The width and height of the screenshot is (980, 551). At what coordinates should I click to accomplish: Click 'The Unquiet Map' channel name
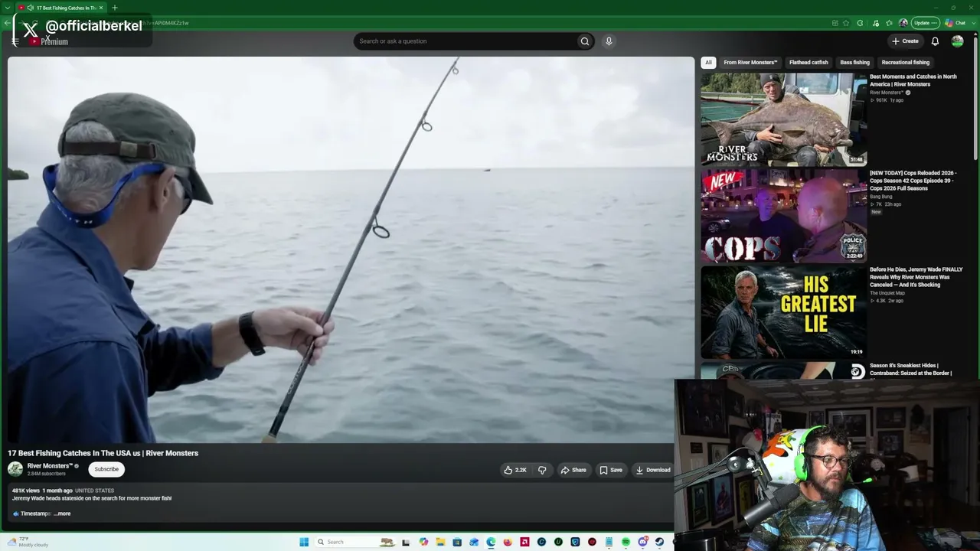click(887, 293)
